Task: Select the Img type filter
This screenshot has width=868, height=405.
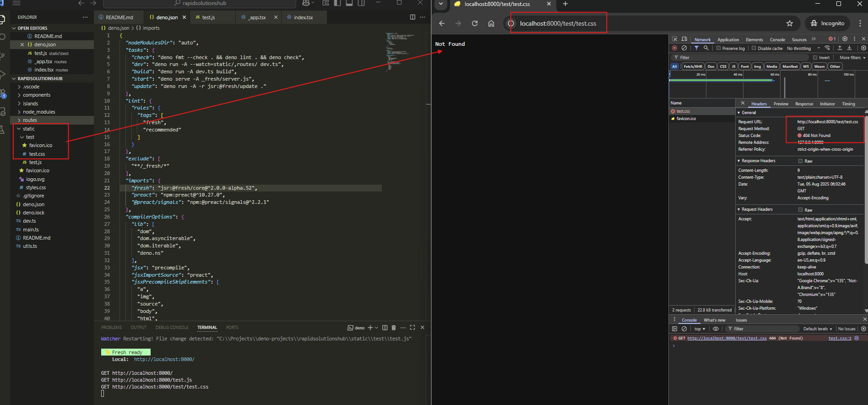Action: pos(758,66)
